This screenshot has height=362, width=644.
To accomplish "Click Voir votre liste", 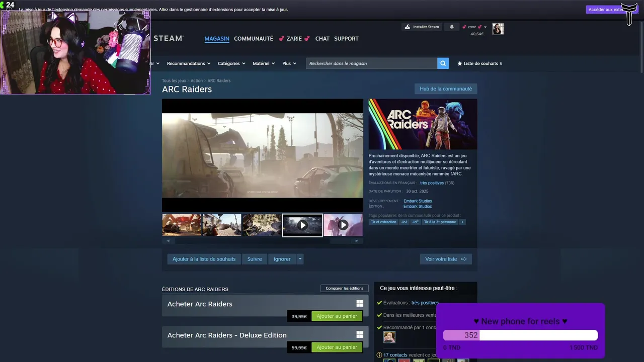I will click(446, 259).
